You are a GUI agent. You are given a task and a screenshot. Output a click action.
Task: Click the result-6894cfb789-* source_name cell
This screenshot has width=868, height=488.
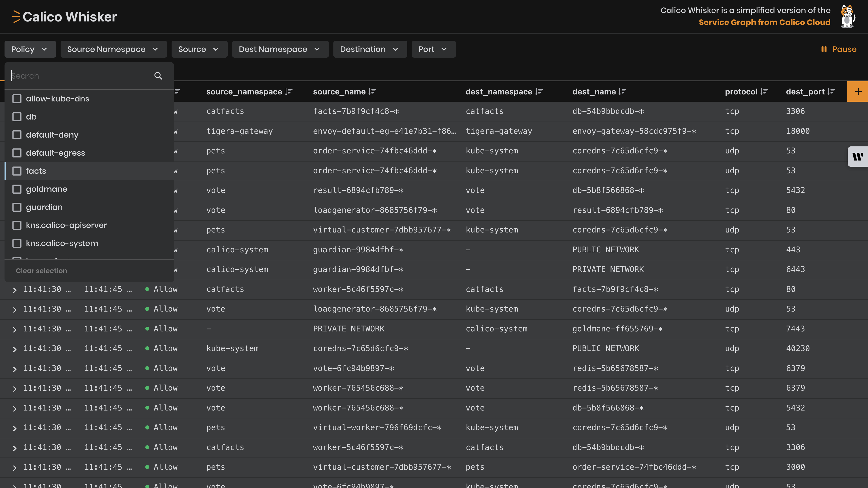(358, 190)
